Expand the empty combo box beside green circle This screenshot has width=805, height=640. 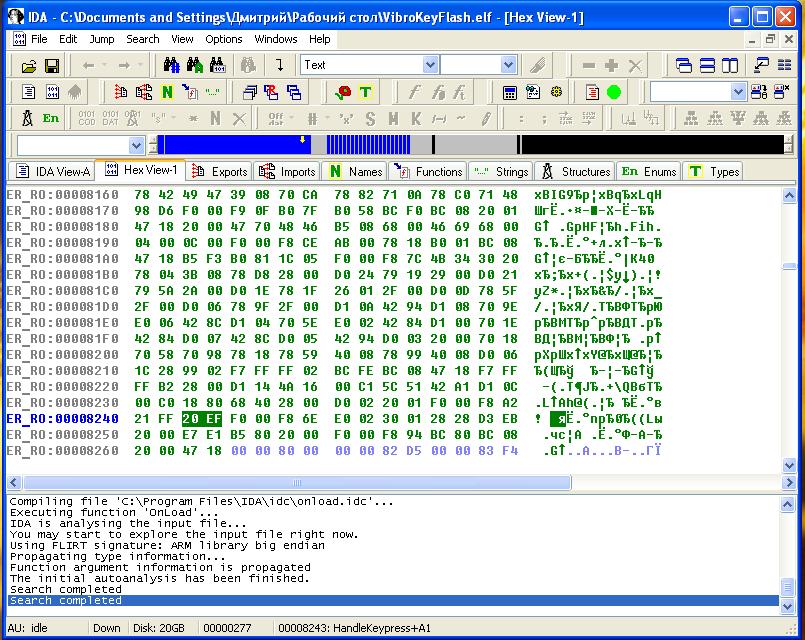tap(738, 92)
